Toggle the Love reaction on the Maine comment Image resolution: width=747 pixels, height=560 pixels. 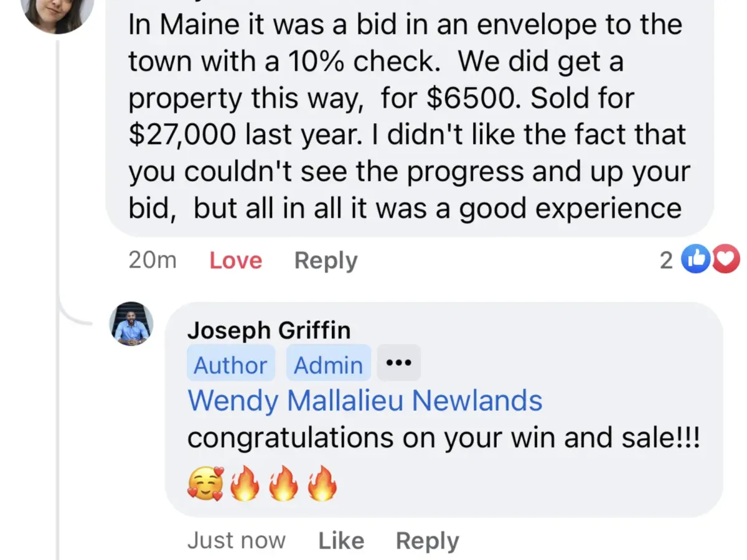tap(235, 260)
